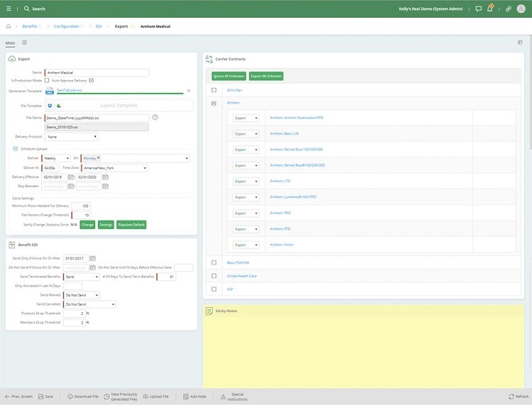Click the link chain icon in header
The height and width of the screenshot is (405, 532).
pyautogui.click(x=509, y=9)
